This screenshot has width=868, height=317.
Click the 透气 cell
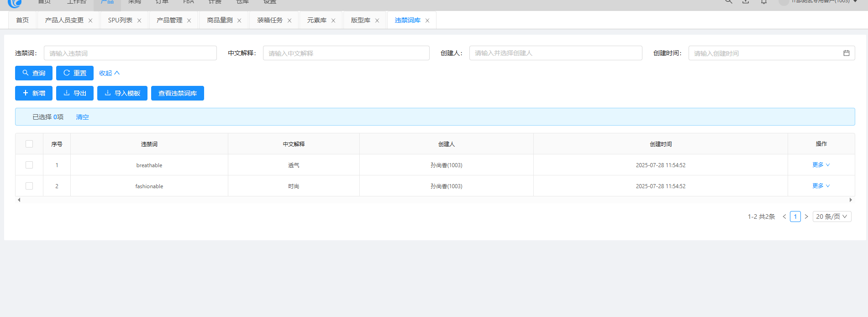[294, 165]
